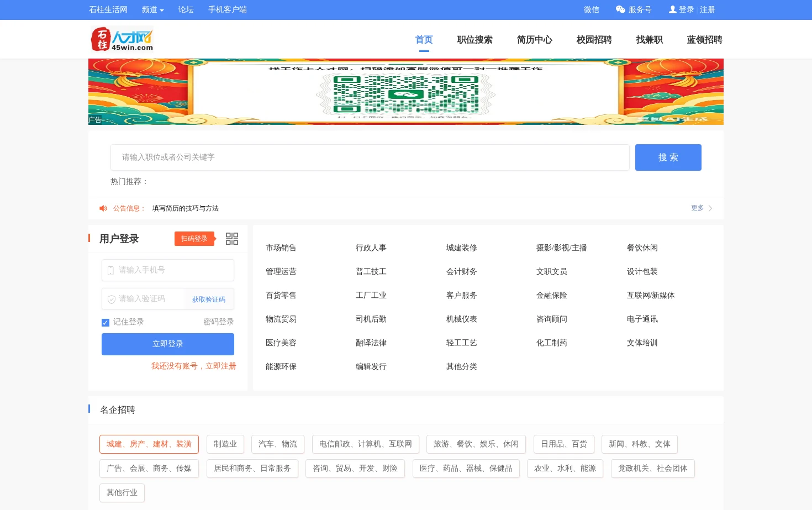
Task: Open 石柱生活网 link
Action: (108, 9)
